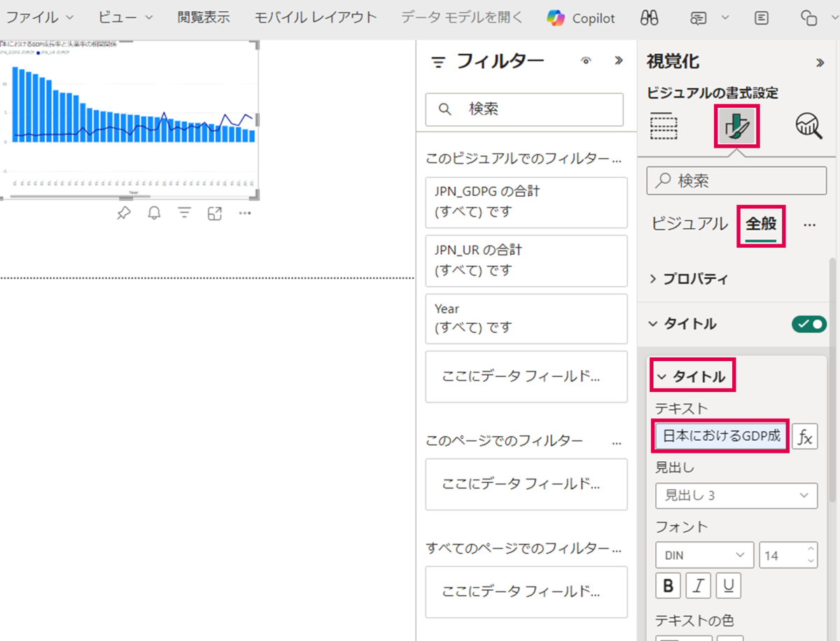This screenshot has height=641, width=840.
Task: Click the filter icon under the chart
Action: point(184,213)
